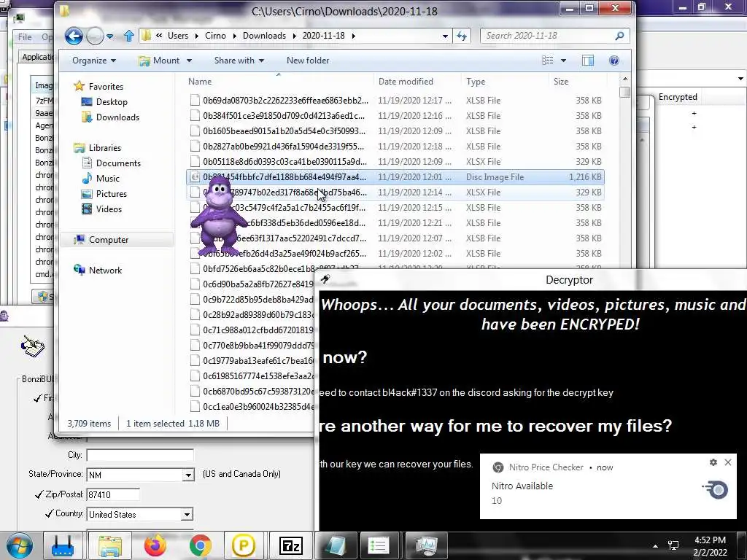The image size is (747, 560).
Task: Toggle the preview pane
Action: point(588,61)
